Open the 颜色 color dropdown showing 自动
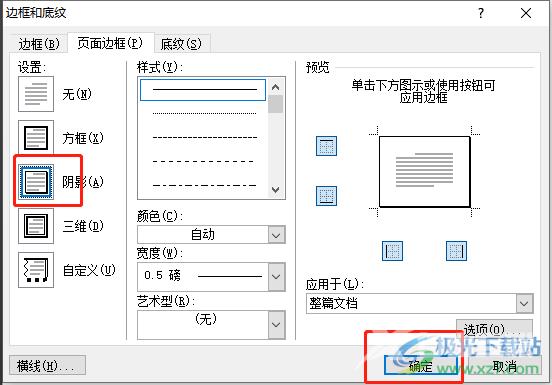Viewport: 552px width, 385px height. coord(211,234)
